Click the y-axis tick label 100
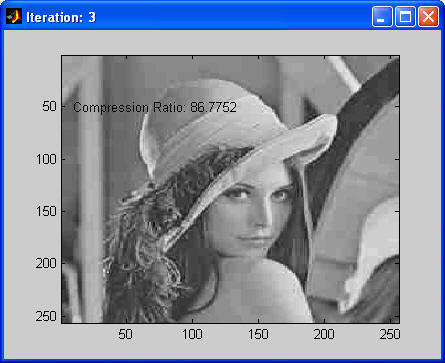Screen dimensions: 445x363 tap(46, 159)
